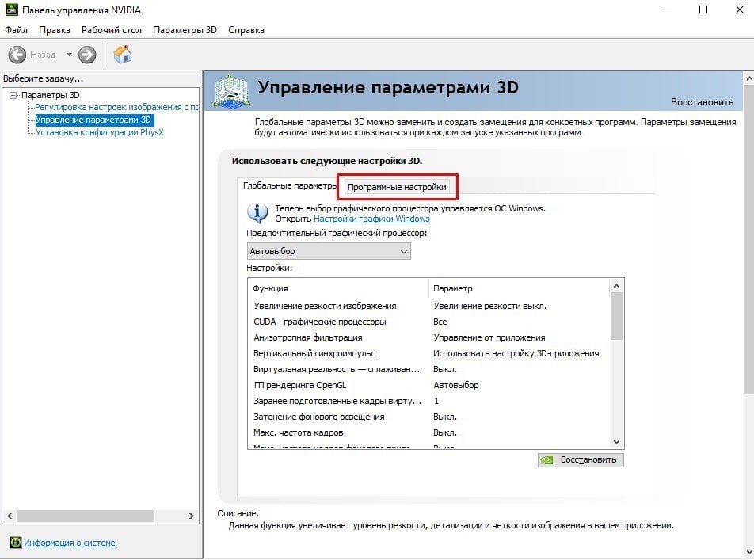Click main page scroll down arrow
This screenshot has width=754, height=560.
pyautogui.click(x=748, y=551)
